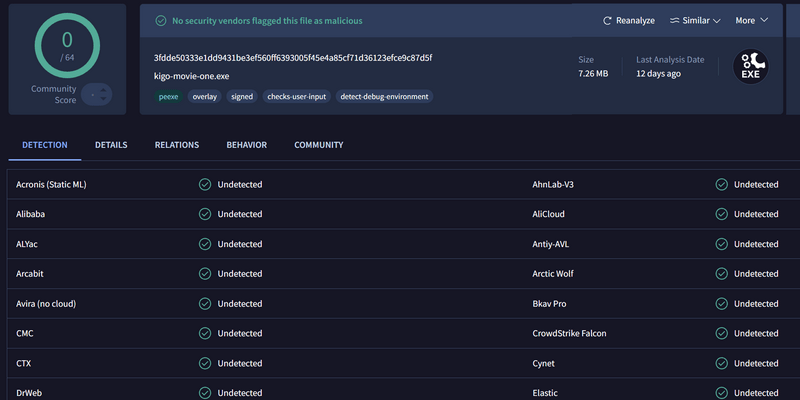The image size is (800, 400).
Task: Click the 0/64 detection score circle
Action: pos(67,45)
